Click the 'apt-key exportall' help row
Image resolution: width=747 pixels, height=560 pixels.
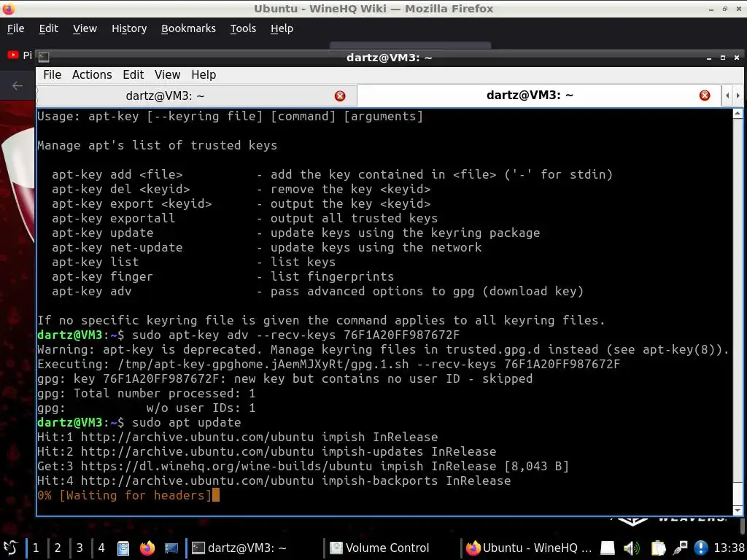245,218
